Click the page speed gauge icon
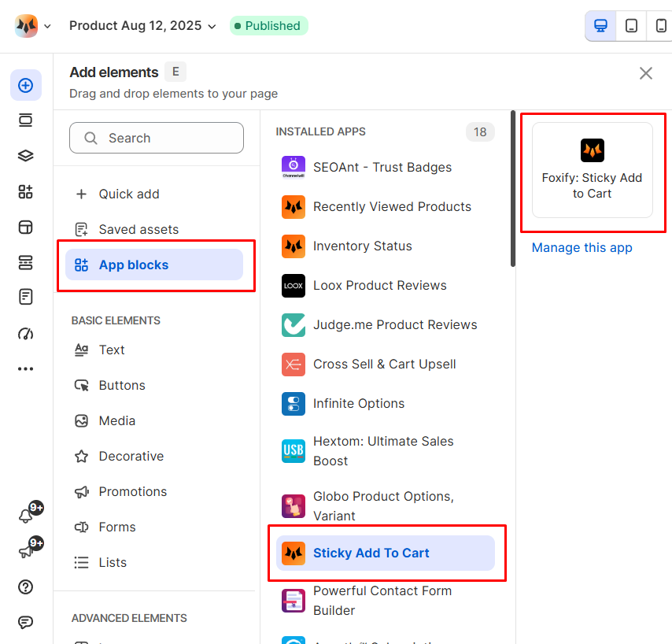672x644 pixels. (25, 333)
